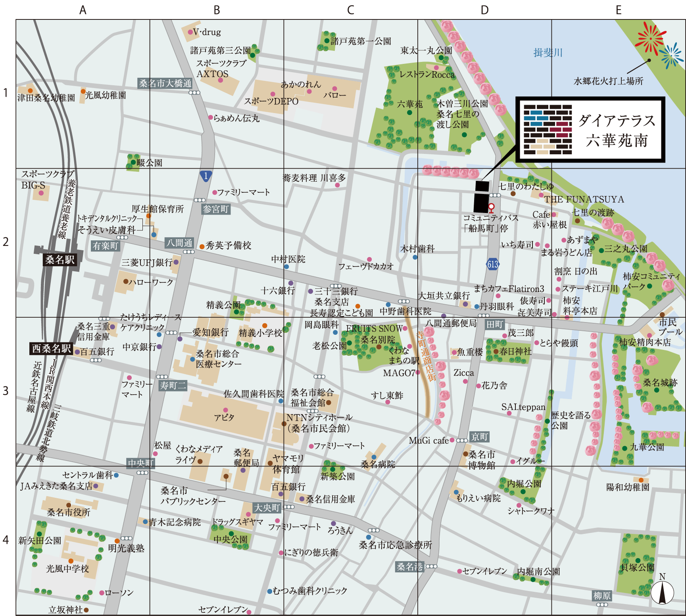Click the 中央町 intersection sign
Image resolution: width=686 pixels, height=616 pixels.
(x=141, y=463)
